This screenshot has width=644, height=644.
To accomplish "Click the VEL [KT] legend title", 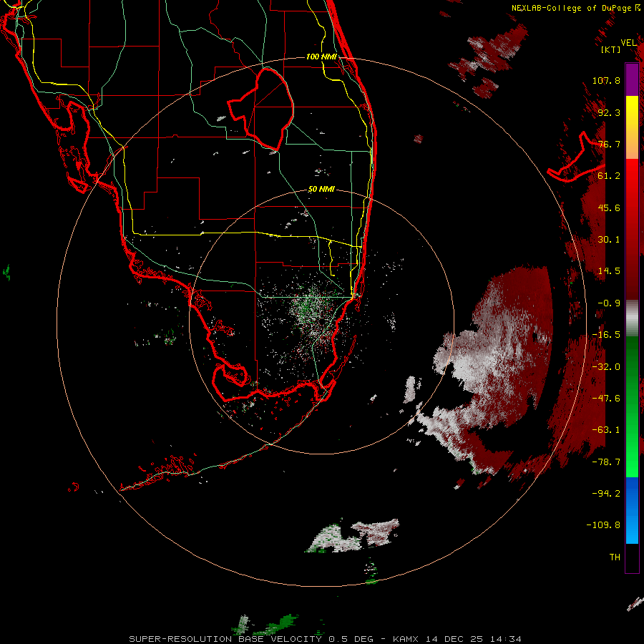I will point(618,46).
